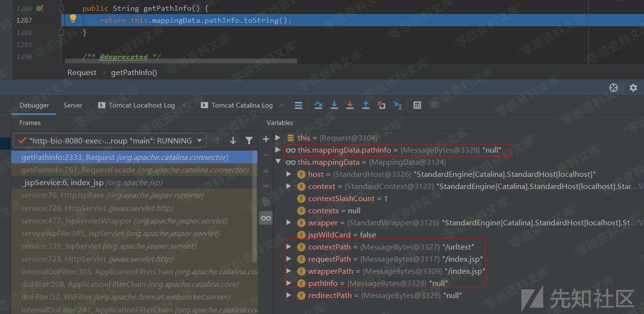Image resolution: width=644 pixels, height=314 pixels.
Task: Click the Run to Cursor icon
Action: 397,105
